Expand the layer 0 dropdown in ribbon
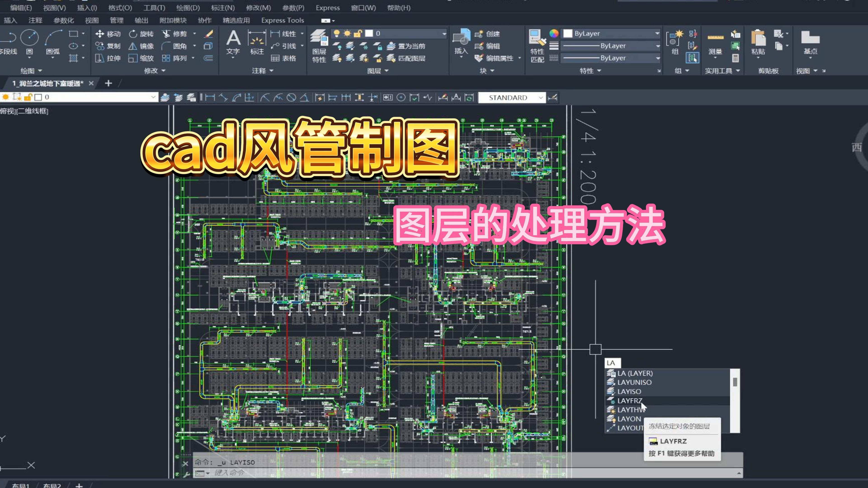Screen dimensions: 868x488 (x=444, y=33)
